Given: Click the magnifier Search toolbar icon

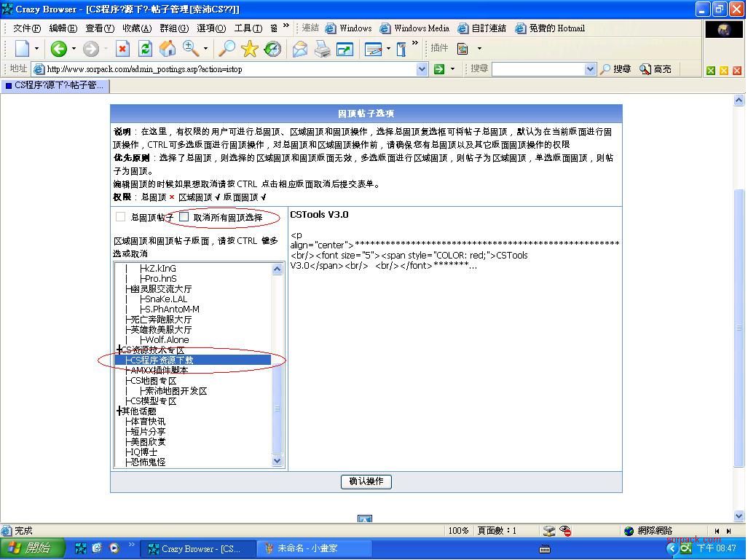Looking at the screenshot, I should (x=227, y=49).
